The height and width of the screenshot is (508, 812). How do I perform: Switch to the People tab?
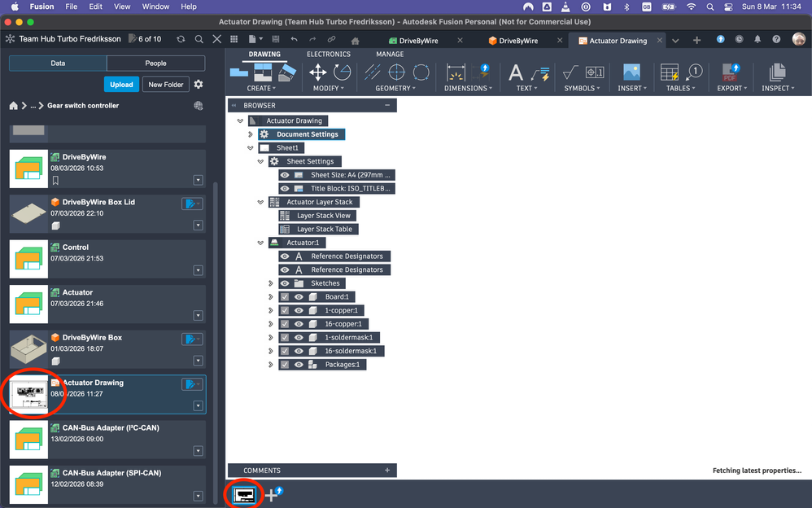pyautogui.click(x=156, y=63)
